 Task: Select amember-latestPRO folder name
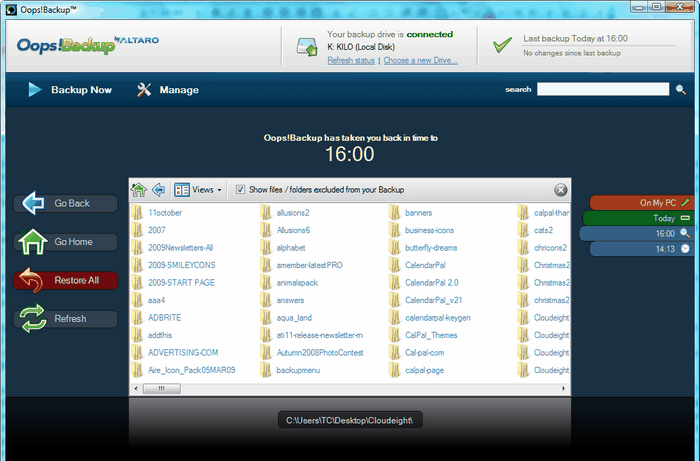pyautogui.click(x=309, y=265)
